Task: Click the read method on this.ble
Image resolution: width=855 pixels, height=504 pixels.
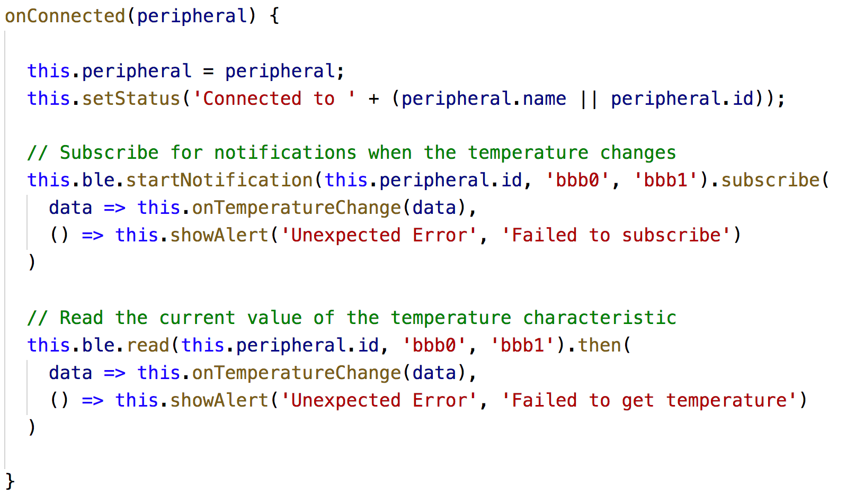Action: pos(148,345)
